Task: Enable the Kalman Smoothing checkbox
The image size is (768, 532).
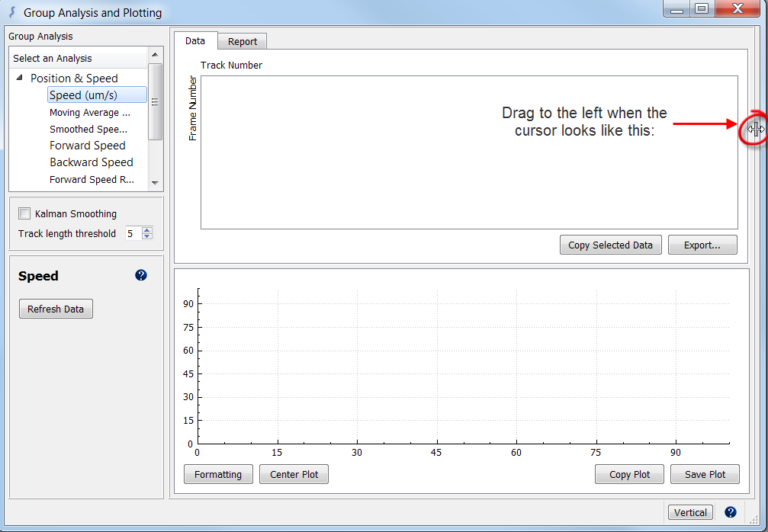Action: [x=25, y=214]
